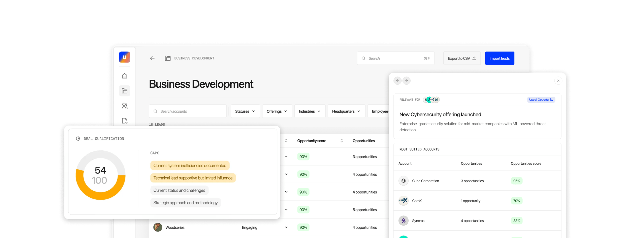Select the folder icon in sidebar

(x=125, y=91)
